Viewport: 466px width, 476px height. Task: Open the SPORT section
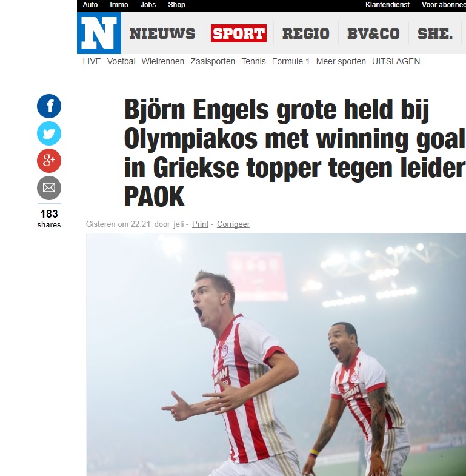tap(239, 33)
